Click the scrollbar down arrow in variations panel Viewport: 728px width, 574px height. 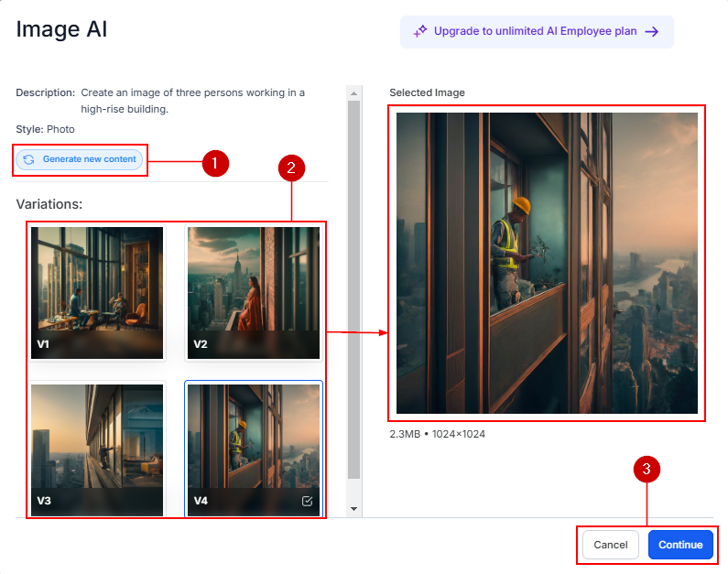click(x=353, y=508)
